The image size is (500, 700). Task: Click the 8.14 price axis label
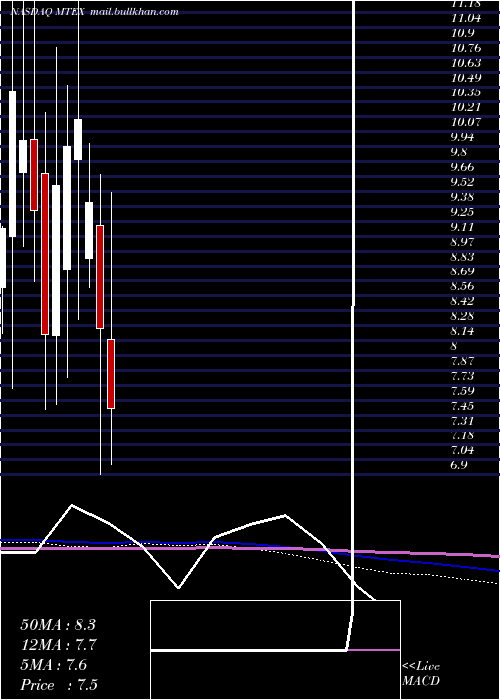point(462,331)
